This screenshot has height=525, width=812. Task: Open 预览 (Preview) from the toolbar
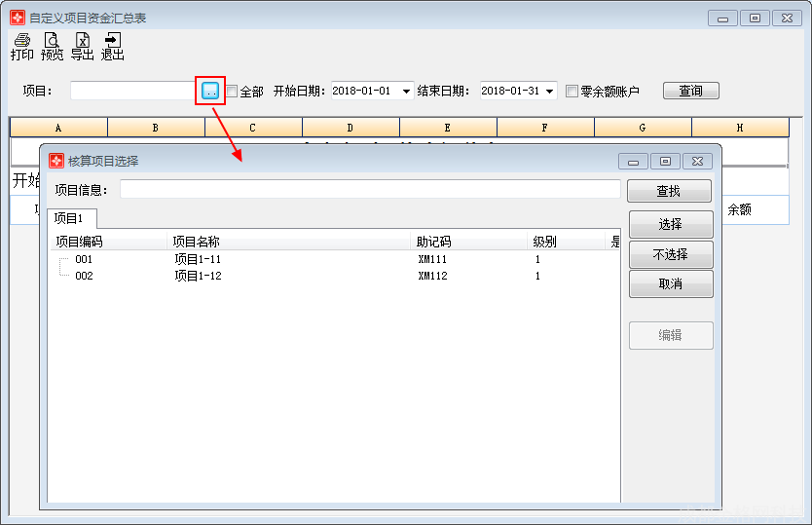52,46
